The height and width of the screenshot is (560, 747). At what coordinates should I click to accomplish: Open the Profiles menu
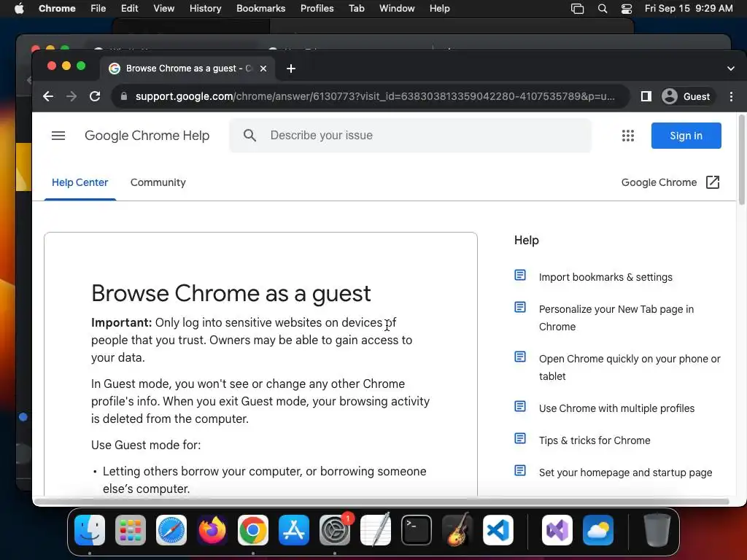click(317, 9)
